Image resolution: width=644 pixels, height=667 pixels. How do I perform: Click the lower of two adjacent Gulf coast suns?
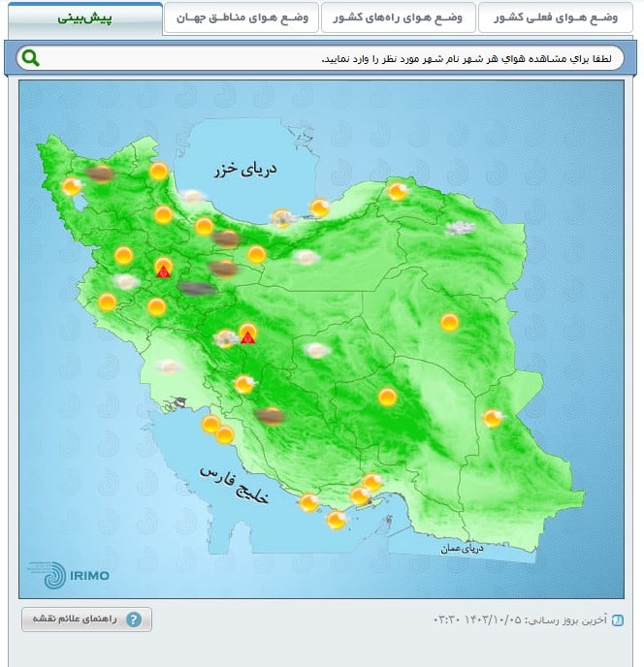coord(224,434)
